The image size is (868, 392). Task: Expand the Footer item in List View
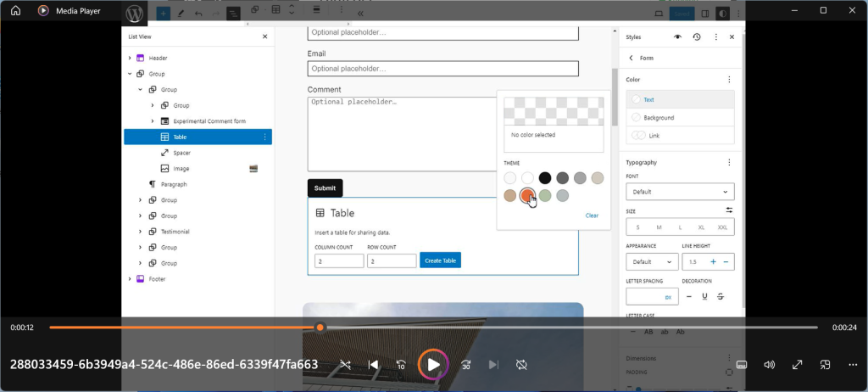(130, 278)
